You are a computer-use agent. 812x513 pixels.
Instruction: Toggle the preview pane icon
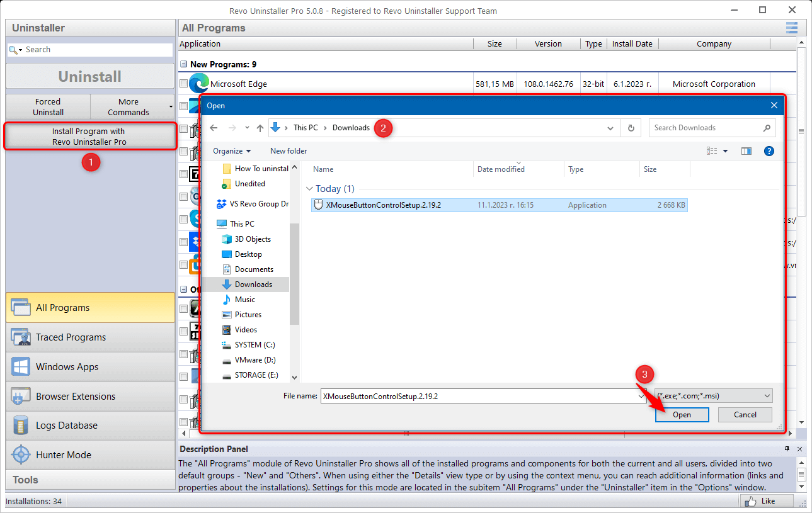746,151
